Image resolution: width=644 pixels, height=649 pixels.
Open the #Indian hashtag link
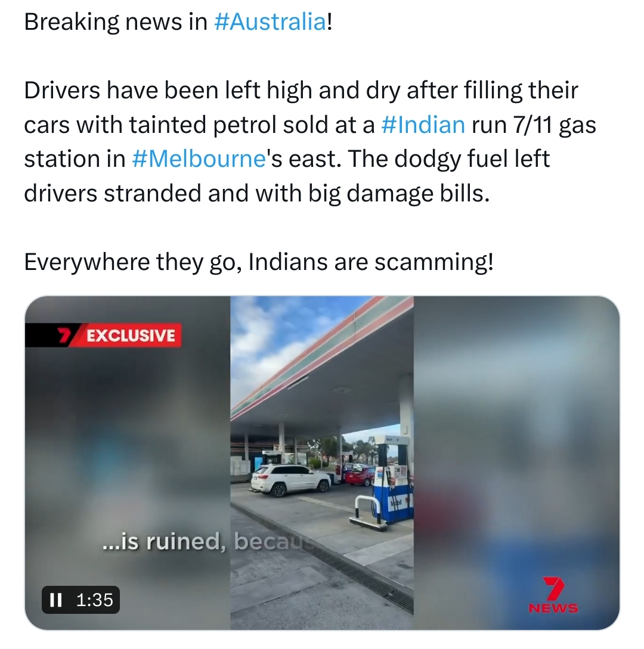(423, 125)
